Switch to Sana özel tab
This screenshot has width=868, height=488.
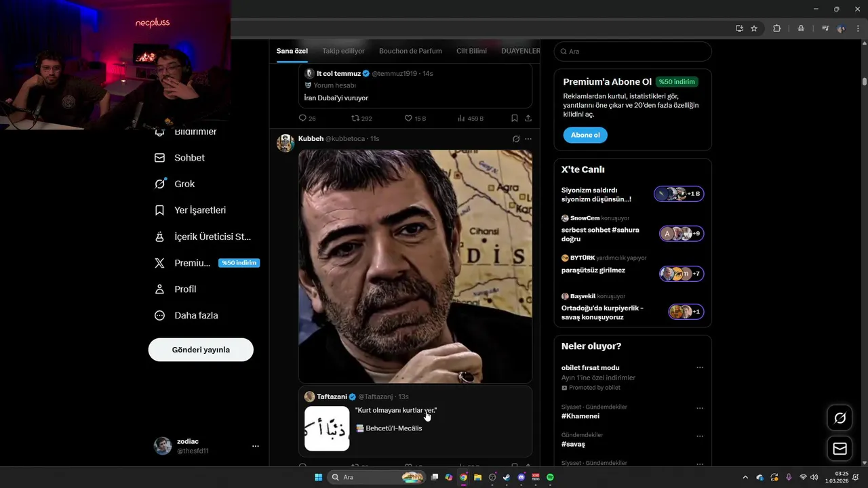[x=292, y=51]
